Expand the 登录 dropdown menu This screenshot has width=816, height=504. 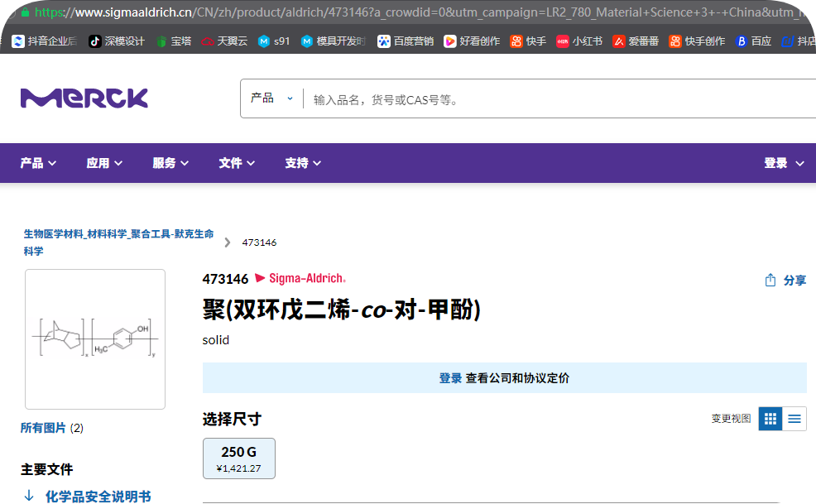781,163
